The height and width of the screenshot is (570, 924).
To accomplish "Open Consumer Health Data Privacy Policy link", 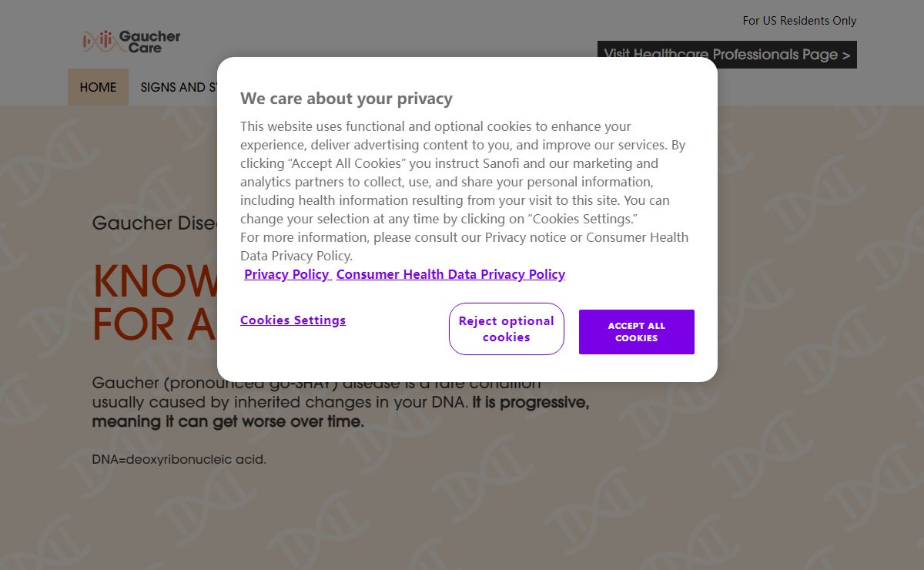I will coord(450,274).
